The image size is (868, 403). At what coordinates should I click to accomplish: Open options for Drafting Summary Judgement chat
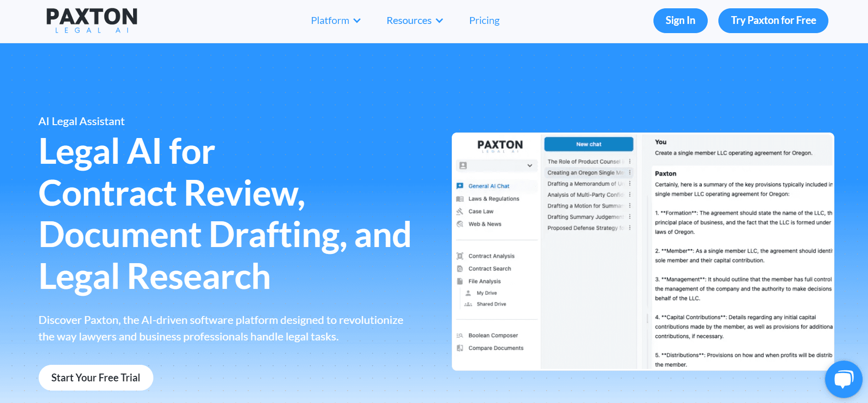point(630,217)
